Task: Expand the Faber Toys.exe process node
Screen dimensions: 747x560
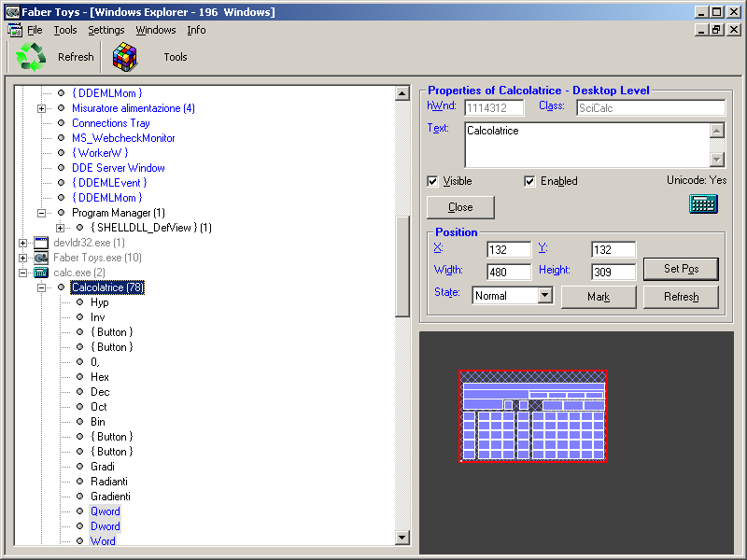Action: [x=22, y=258]
